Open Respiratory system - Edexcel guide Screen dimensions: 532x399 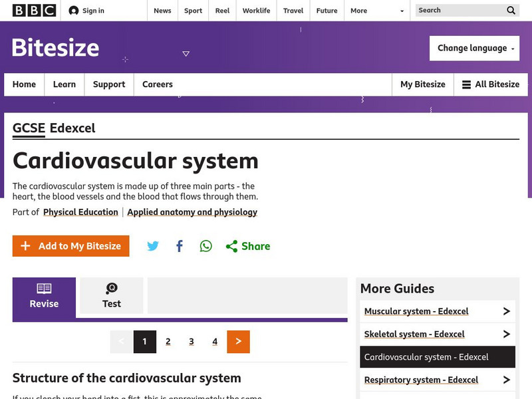pos(421,380)
